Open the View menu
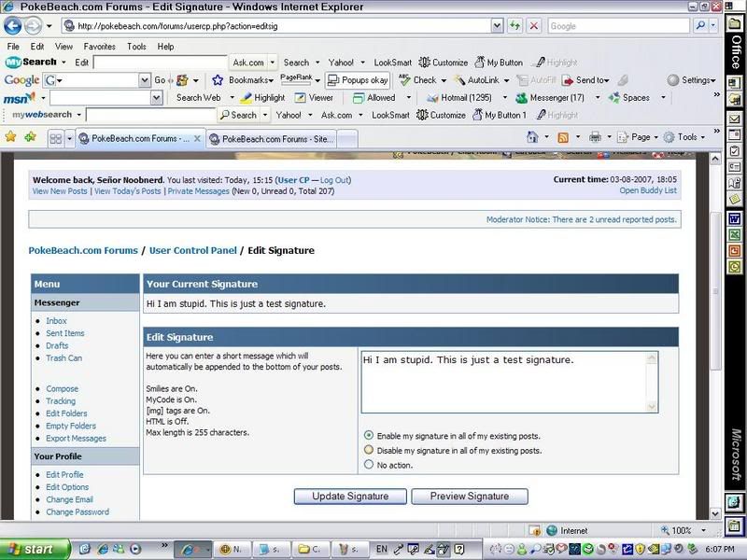 coord(63,46)
